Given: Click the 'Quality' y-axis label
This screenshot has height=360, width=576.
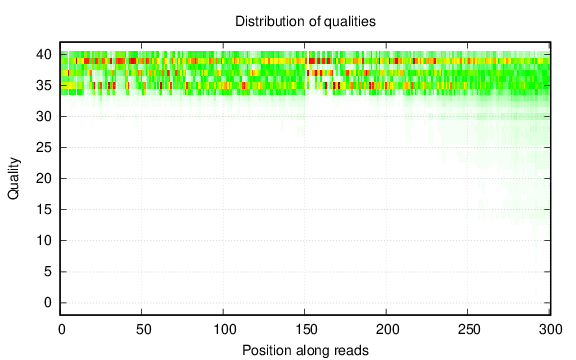Looking at the screenshot, I should click(x=14, y=179).
